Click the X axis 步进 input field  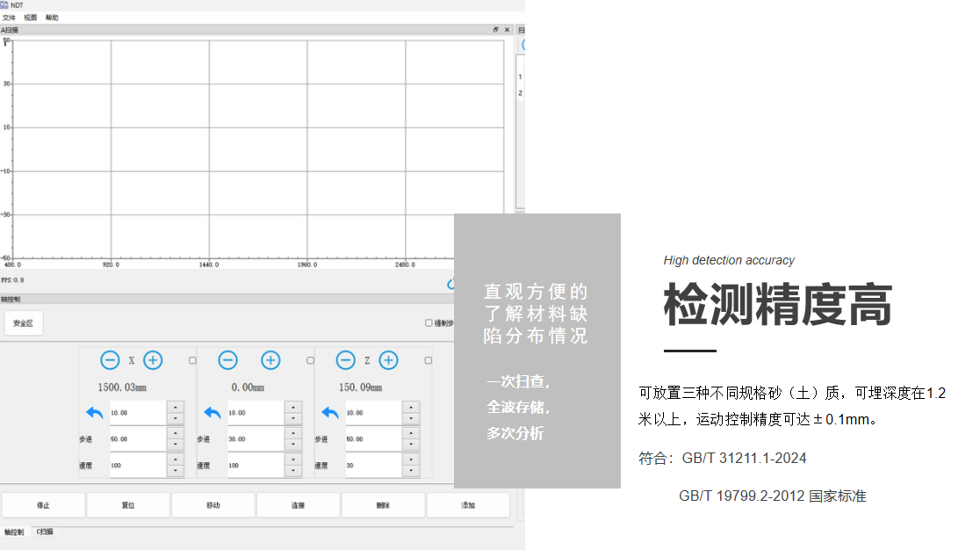137,438
